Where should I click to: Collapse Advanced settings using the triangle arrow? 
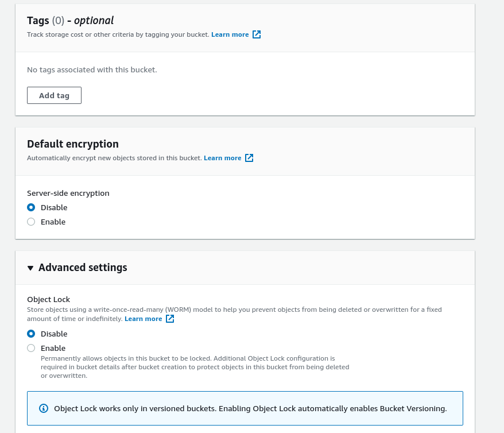tap(30, 268)
